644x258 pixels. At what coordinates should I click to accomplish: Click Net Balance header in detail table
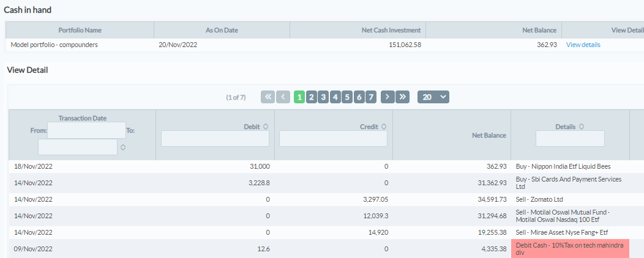[x=452, y=135]
